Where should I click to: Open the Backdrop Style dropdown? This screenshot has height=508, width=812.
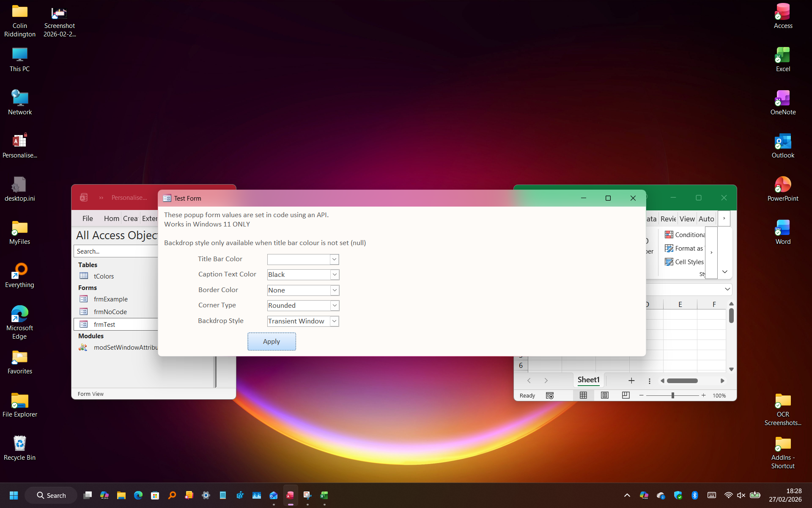coord(334,321)
